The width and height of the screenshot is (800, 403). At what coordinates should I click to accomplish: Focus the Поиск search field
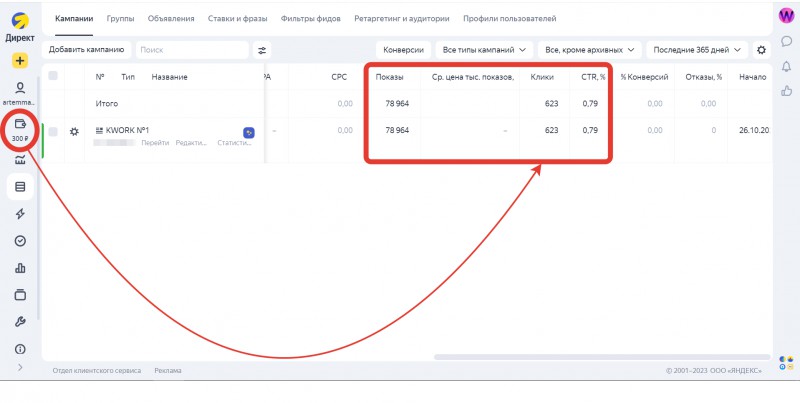pos(192,50)
